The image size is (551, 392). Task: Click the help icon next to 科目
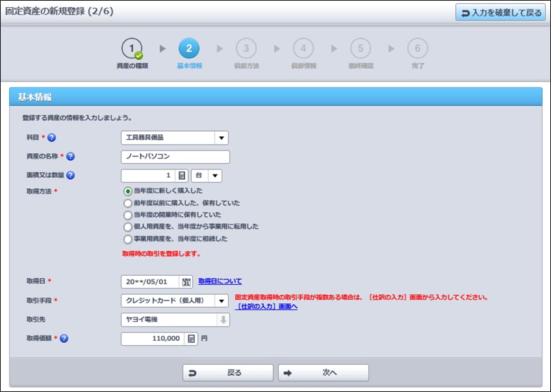pyautogui.click(x=52, y=138)
